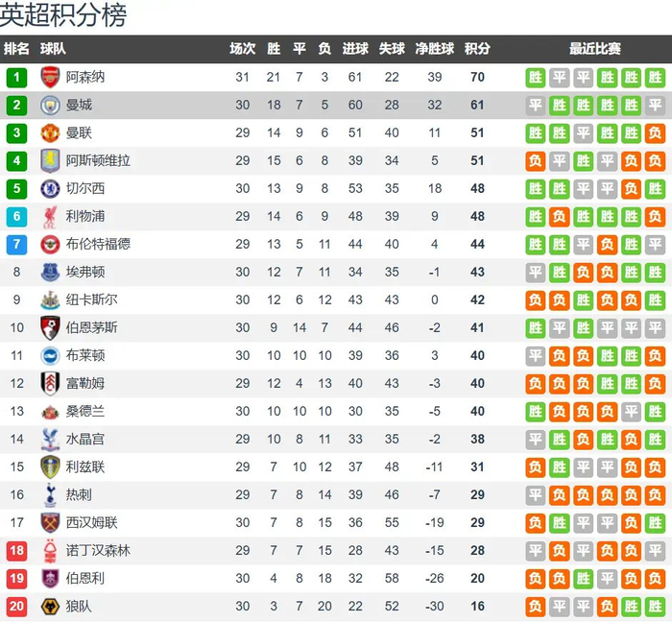Click the Tottenham (热刺) crest icon

50,495
